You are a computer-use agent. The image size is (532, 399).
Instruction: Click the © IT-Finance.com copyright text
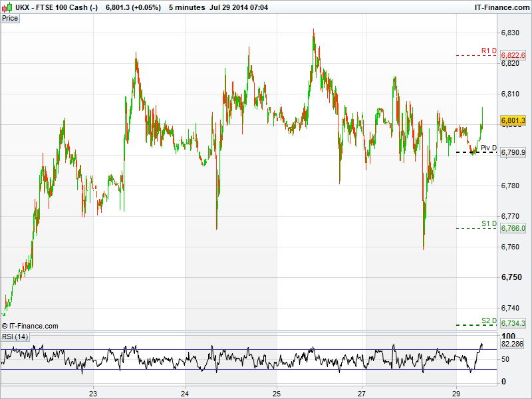[30, 326]
